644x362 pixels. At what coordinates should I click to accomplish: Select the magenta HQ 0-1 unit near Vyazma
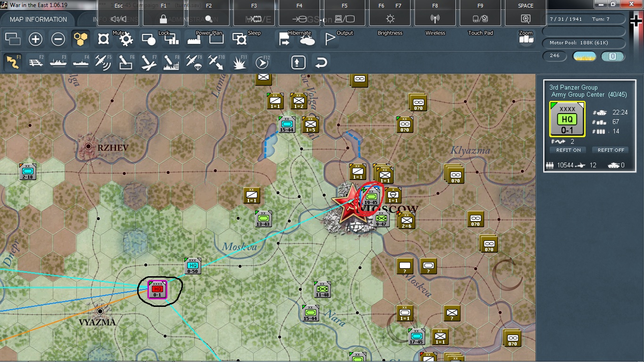tap(157, 289)
